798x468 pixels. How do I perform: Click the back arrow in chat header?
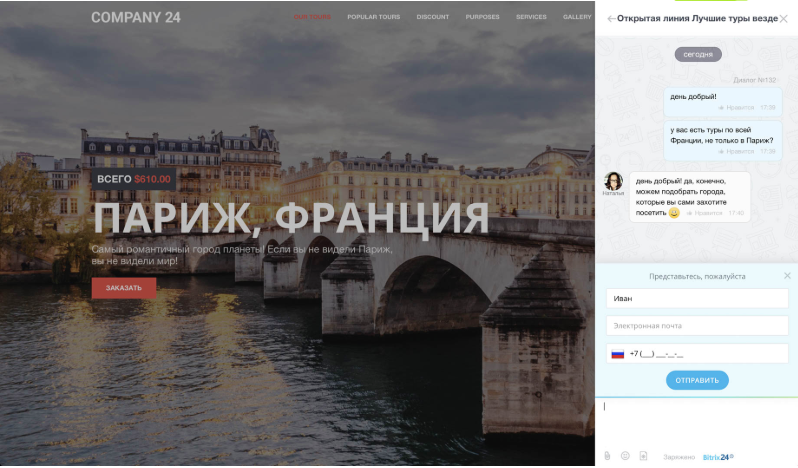tap(611, 19)
